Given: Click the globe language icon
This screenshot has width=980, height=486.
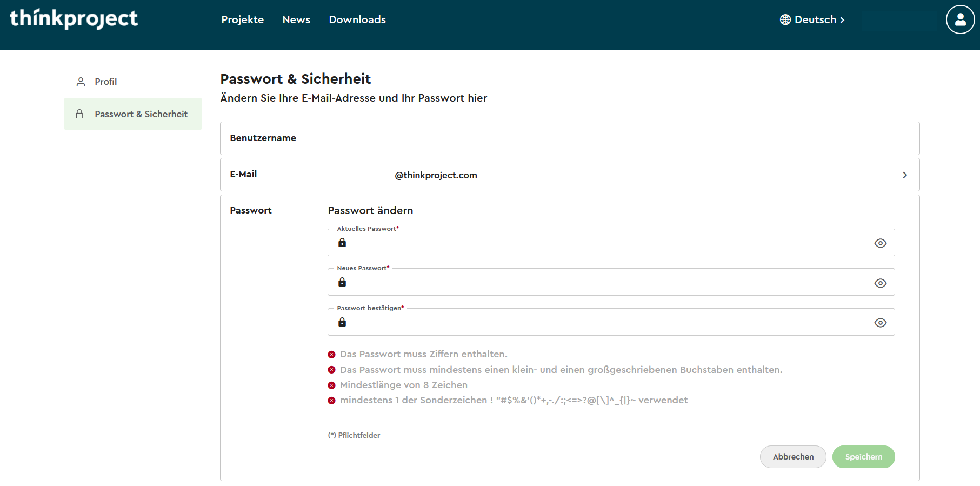Looking at the screenshot, I should coord(785,19).
